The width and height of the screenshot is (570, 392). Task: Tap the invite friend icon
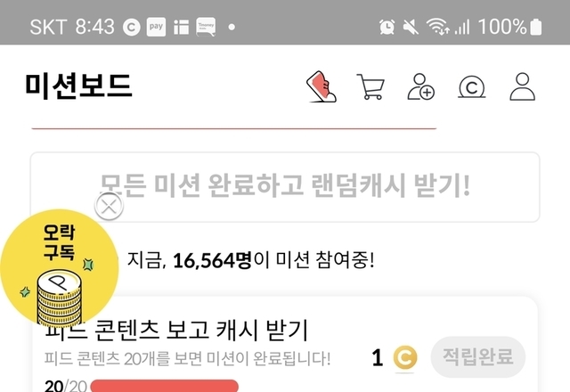point(420,86)
